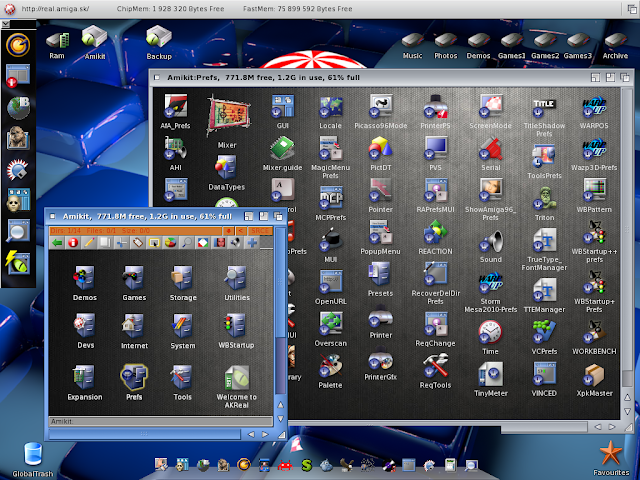The width and height of the screenshot is (640, 480).
Task: Open the Mixer prefs icon
Action: pos(227,116)
